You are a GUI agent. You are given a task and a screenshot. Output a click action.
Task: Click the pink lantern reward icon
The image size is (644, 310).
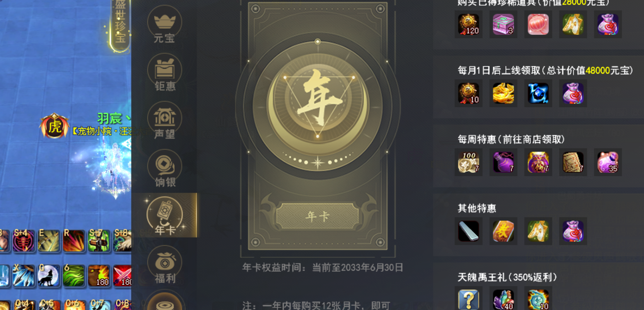pyautogui.click(x=538, y=24)
